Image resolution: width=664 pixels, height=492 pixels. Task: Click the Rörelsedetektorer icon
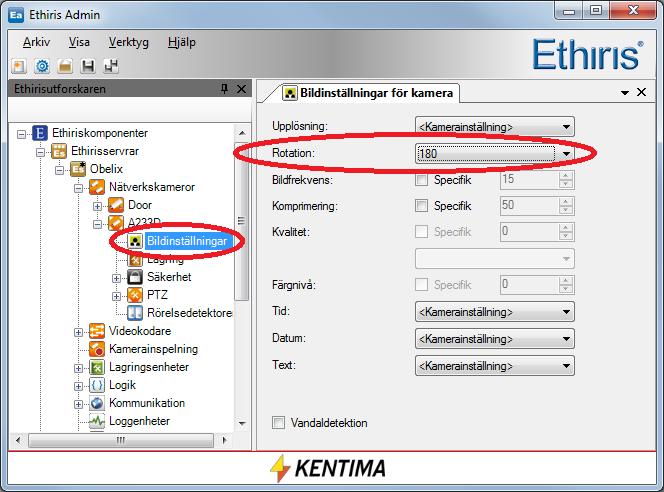[x=135, y=313]
